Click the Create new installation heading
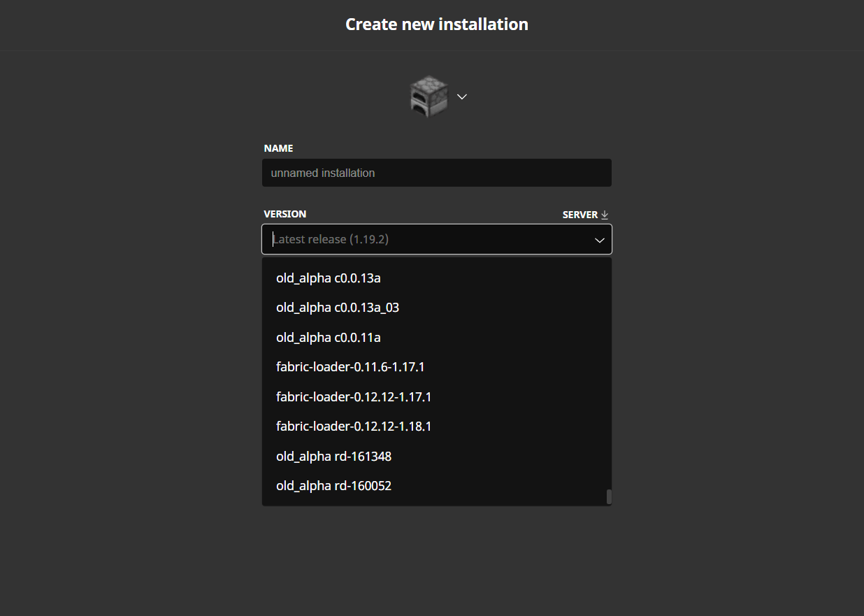 [x=436, y=24]
